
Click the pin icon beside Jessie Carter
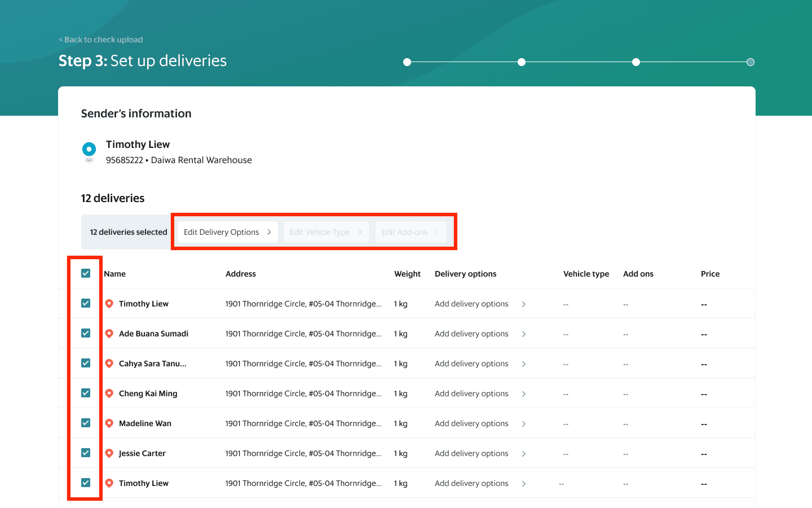109,453
